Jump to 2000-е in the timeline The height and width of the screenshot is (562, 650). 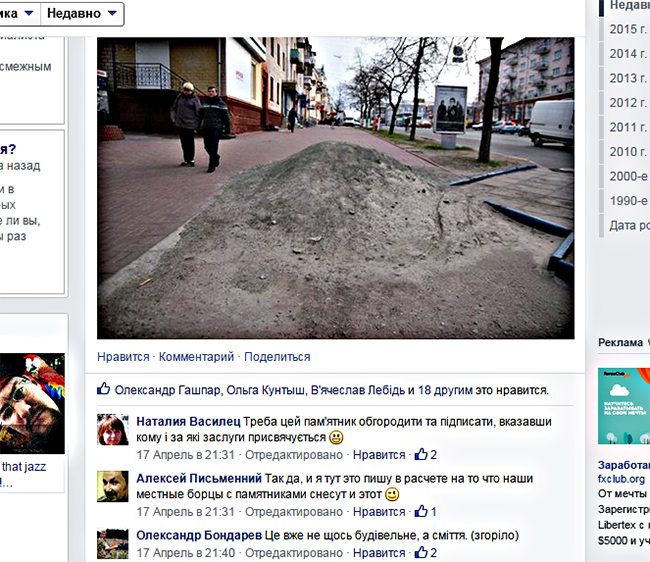628,176
